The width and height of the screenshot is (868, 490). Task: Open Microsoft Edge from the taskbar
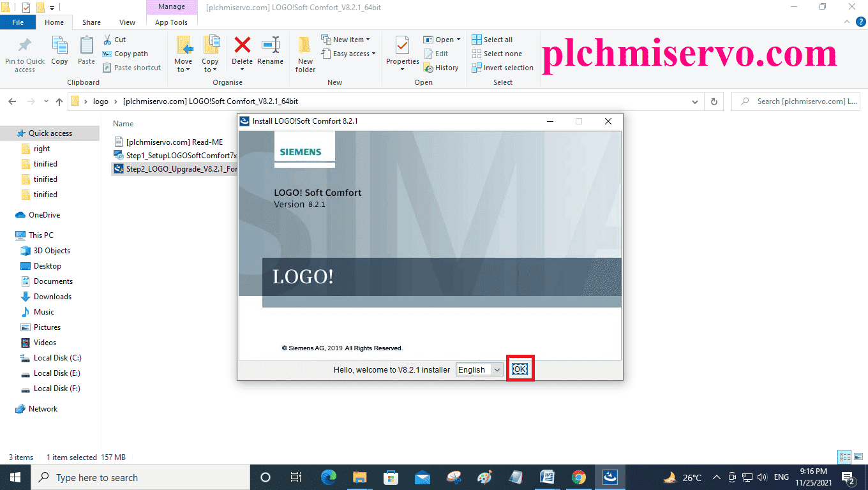pos(329,477)
